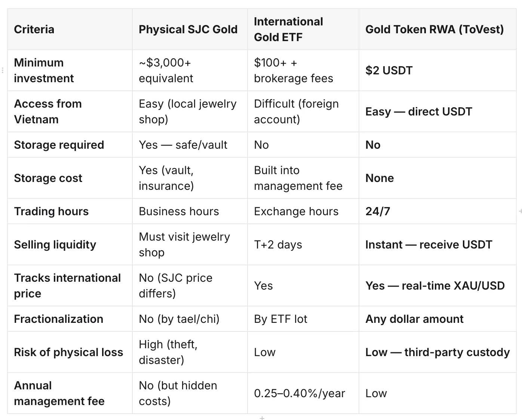Click the Yes — real-time XAU/USD cell

[x=437, y=285]
